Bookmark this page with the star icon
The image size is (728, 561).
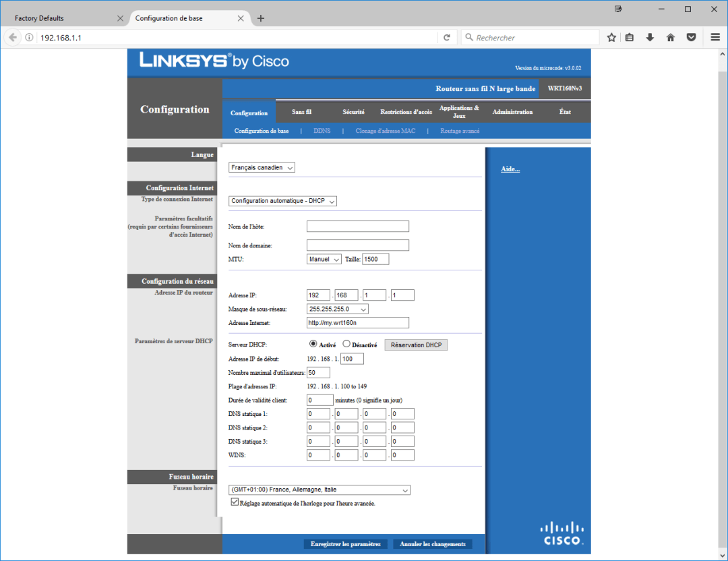click(611, 38)
